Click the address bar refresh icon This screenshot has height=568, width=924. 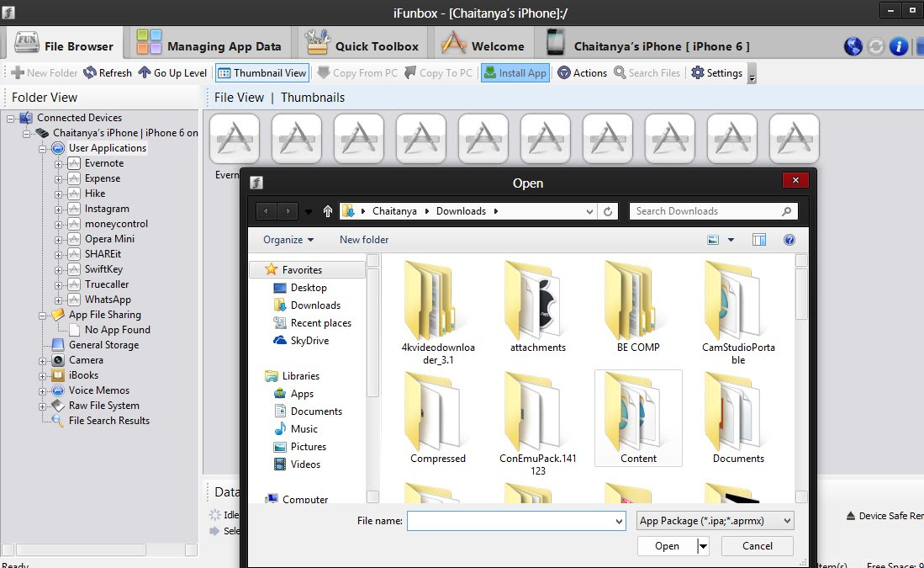[608, 211]
